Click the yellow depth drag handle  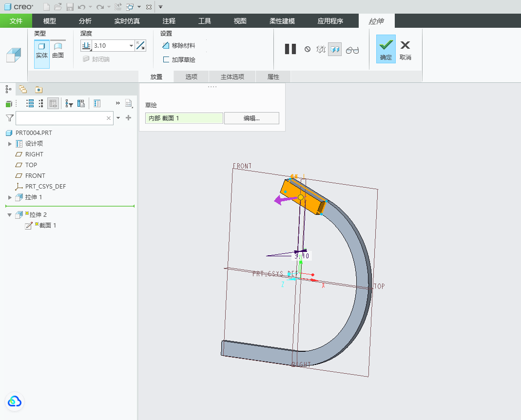pos(301,197)
